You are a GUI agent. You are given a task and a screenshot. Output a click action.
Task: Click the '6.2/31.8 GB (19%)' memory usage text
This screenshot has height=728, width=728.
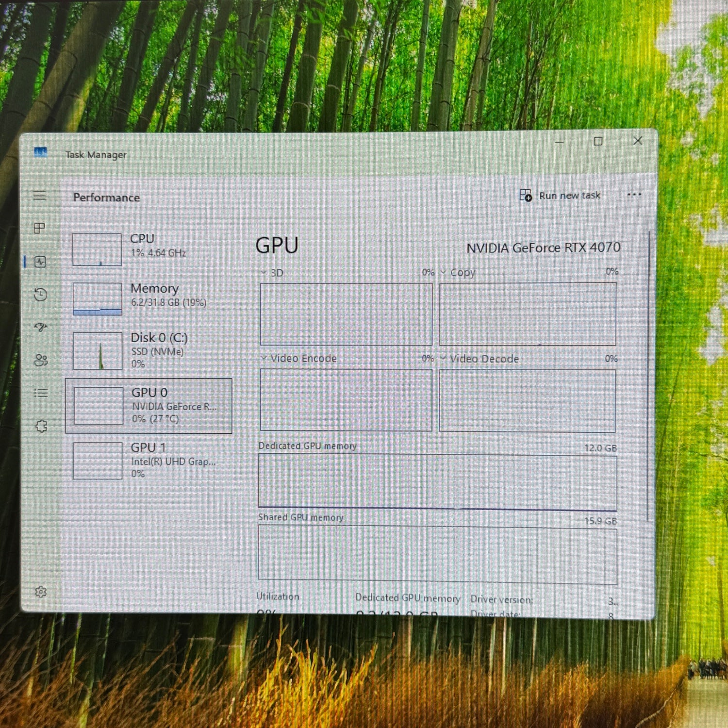tap(169, 302)
